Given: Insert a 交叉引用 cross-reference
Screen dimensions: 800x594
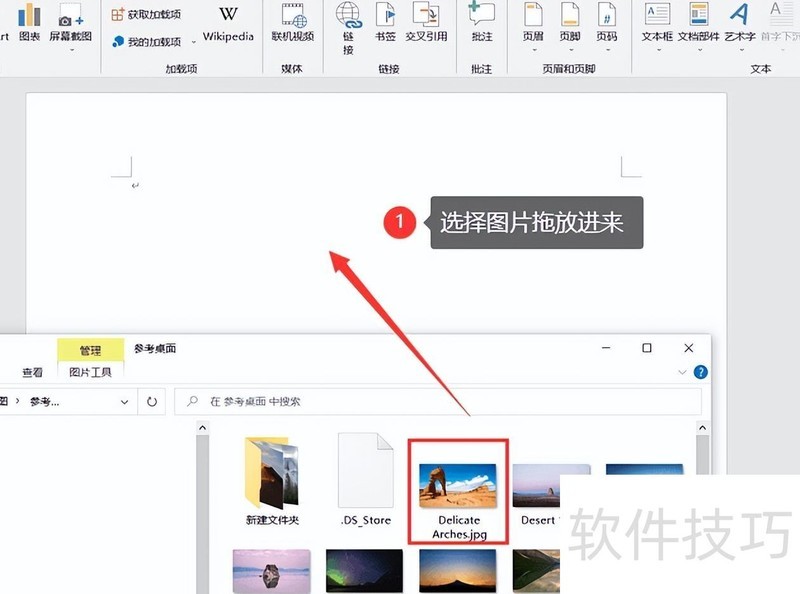Looking at the screenshot, I should (427, 23).
